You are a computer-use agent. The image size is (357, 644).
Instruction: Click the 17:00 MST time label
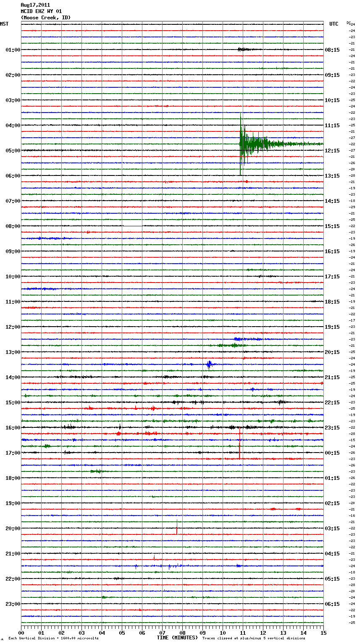pyautogui.click(x=13, y=453)
